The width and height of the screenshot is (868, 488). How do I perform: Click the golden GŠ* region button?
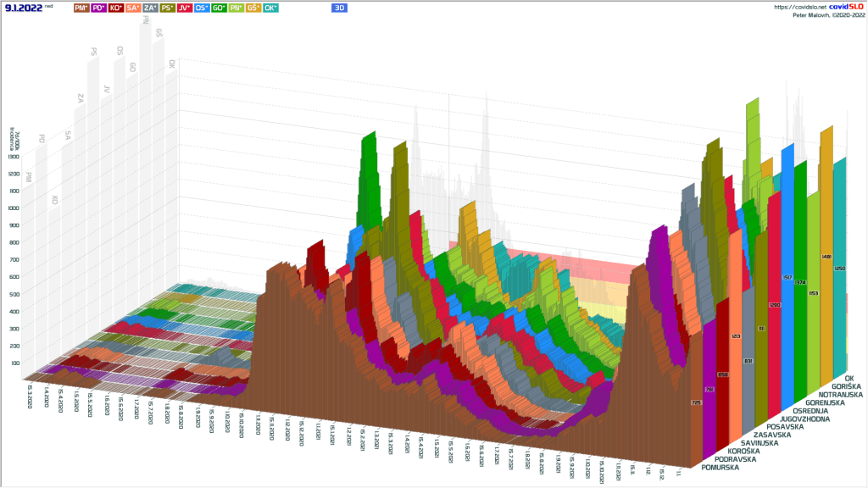pos(253,8)
